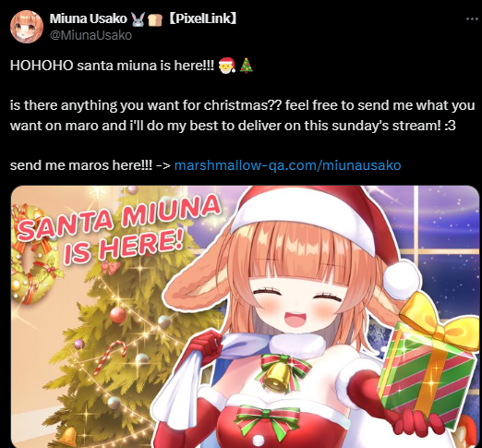
Task: Click Miuna Usako's profile avatar
Action: (26, 27)
